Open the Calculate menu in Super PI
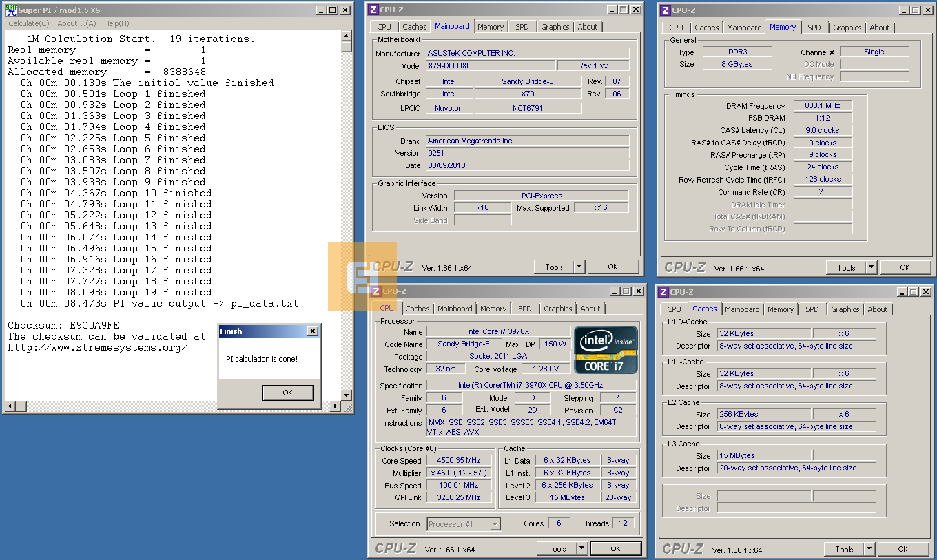Image resolution: width=937 pixels, height=560 pixels. [28, 23]
